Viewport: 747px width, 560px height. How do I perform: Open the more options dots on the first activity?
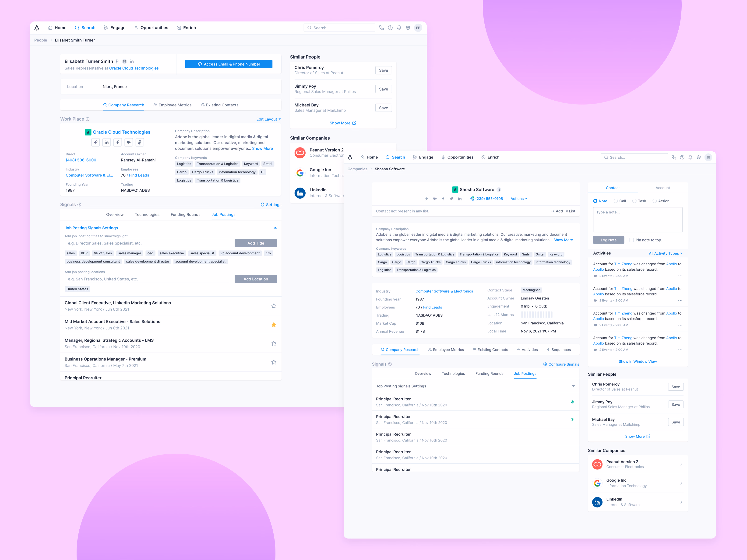680,276
